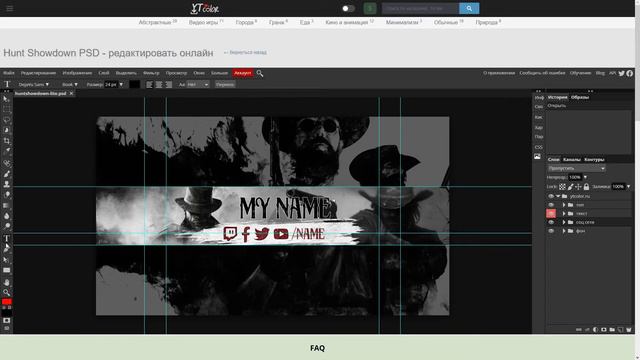The width and height of the screenshot is (640, 360).
Task: Hide the fourth folder layer
Action: click(x=551, y=222)
